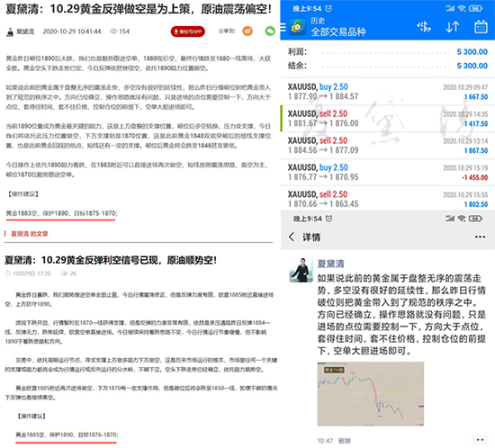Select the XAUUSD sell trade at 1881.67
The width and height of the screenshot is (495, 448).
[x=387, y=119]
